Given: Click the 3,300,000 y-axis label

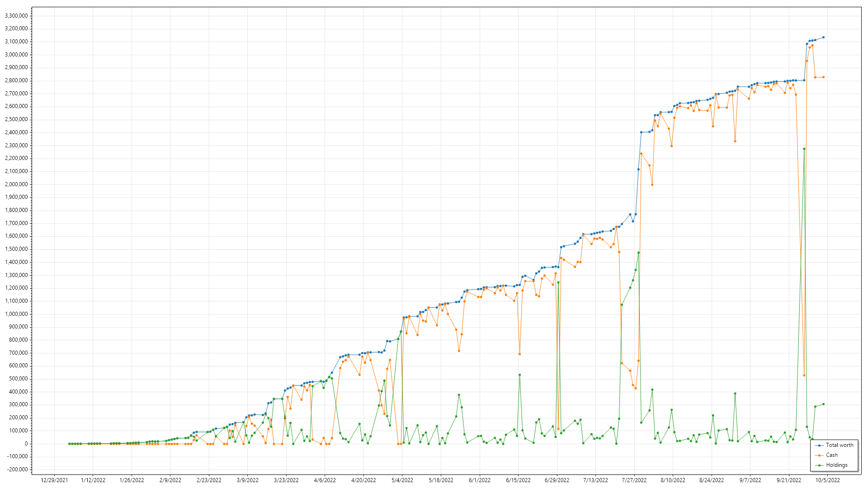Looking at the screenshot, I should (16, 16).
